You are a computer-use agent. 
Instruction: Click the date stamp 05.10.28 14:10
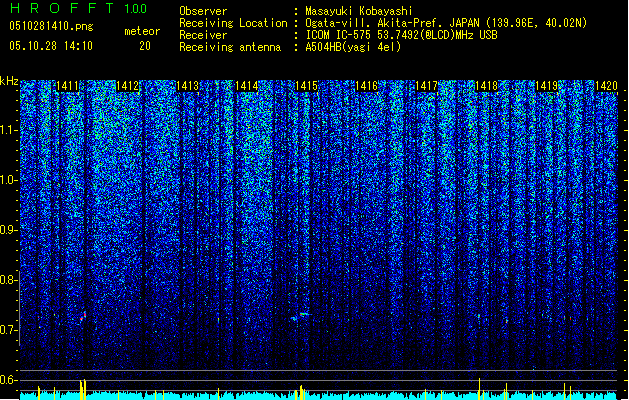click(x=51, y=46)
